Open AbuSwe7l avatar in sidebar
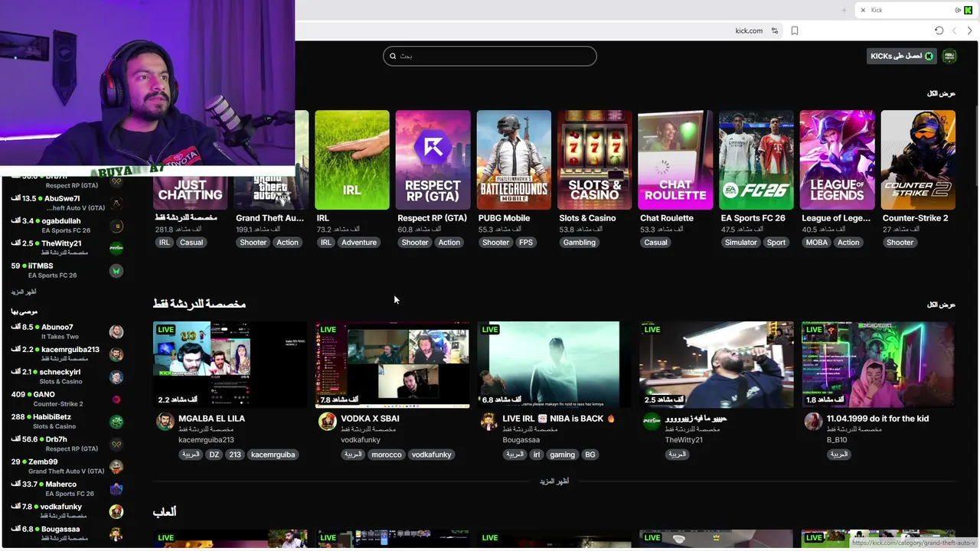The width and height of the screenshot is (980, 551). tap(116, 204)
